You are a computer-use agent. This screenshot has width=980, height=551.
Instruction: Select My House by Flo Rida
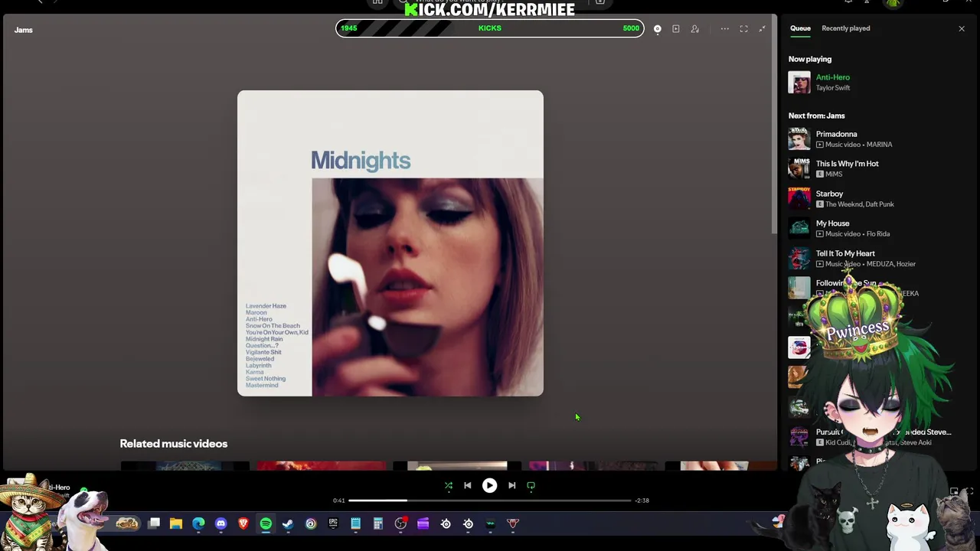832,223
